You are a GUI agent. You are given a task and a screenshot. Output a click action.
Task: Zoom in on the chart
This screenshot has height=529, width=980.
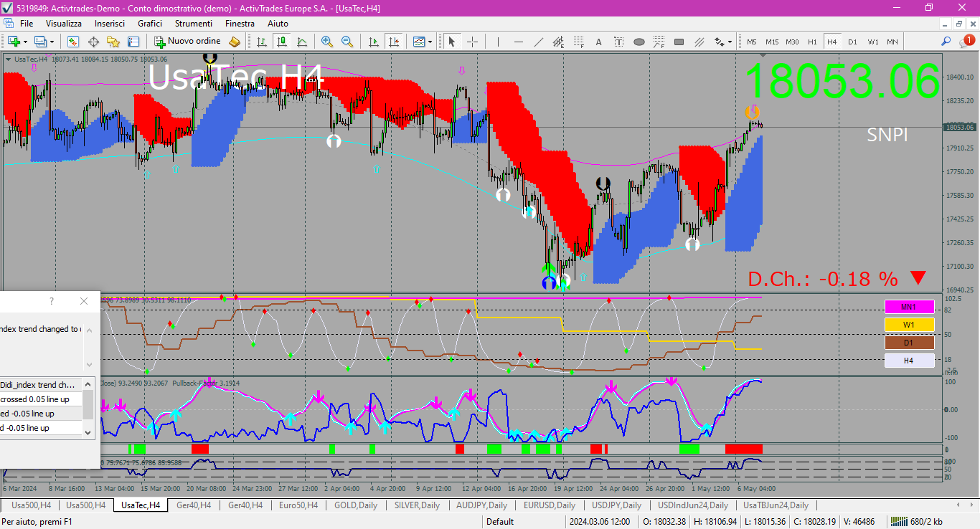click(327, 42)
